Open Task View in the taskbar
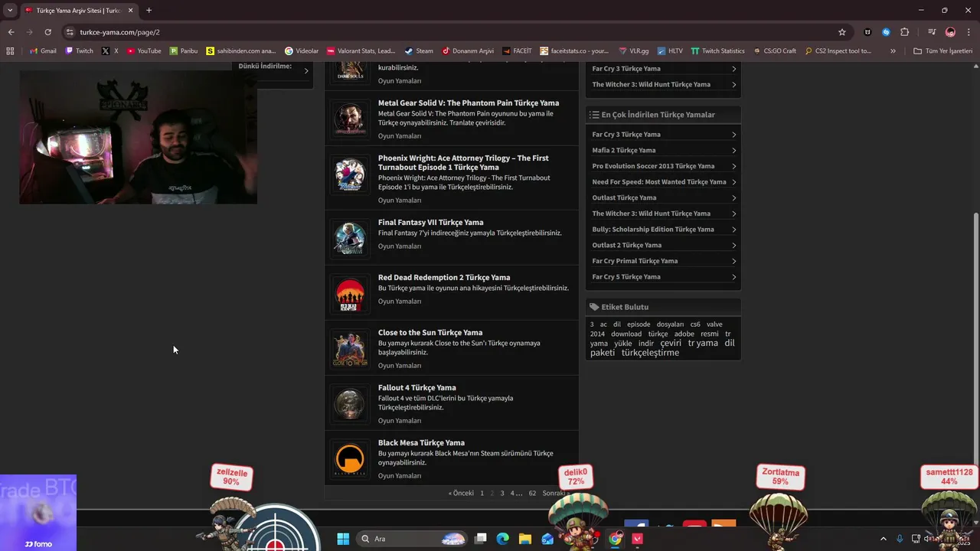This screenshot has height=551, width=980. 480,539
